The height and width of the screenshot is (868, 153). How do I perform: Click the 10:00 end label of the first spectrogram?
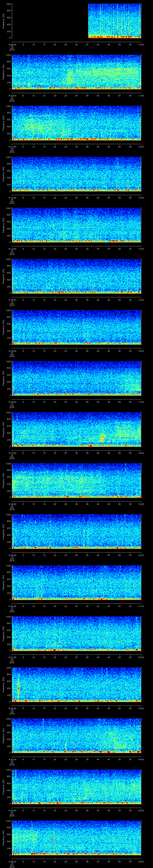141,44
